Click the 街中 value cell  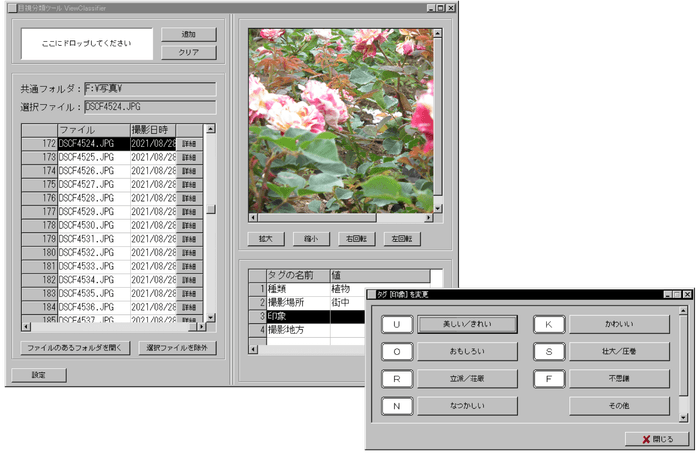pos(348,303)
